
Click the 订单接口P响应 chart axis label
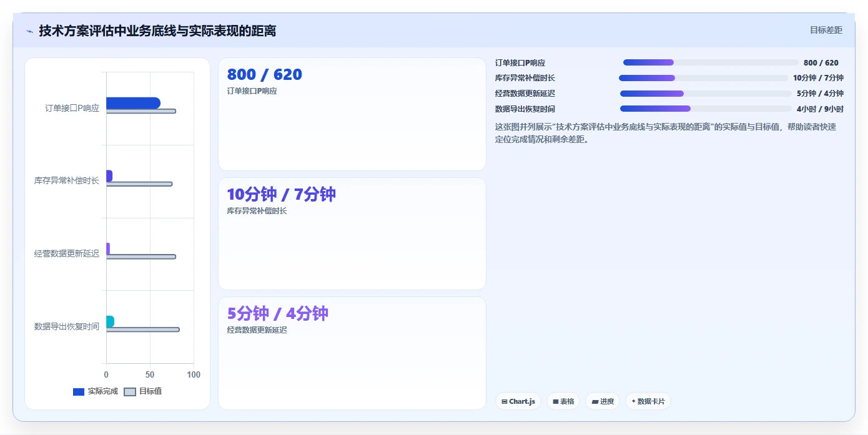[x=72, y=108]
